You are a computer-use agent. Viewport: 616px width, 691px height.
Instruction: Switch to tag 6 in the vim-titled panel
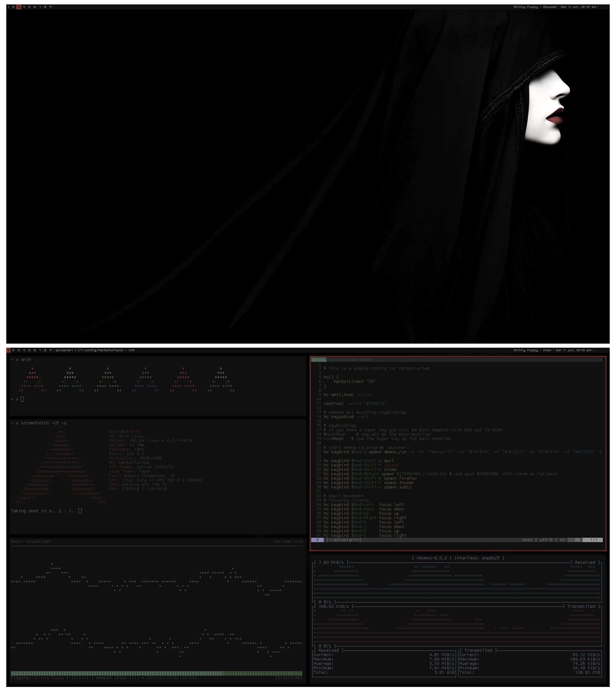[x=35, y=350]
